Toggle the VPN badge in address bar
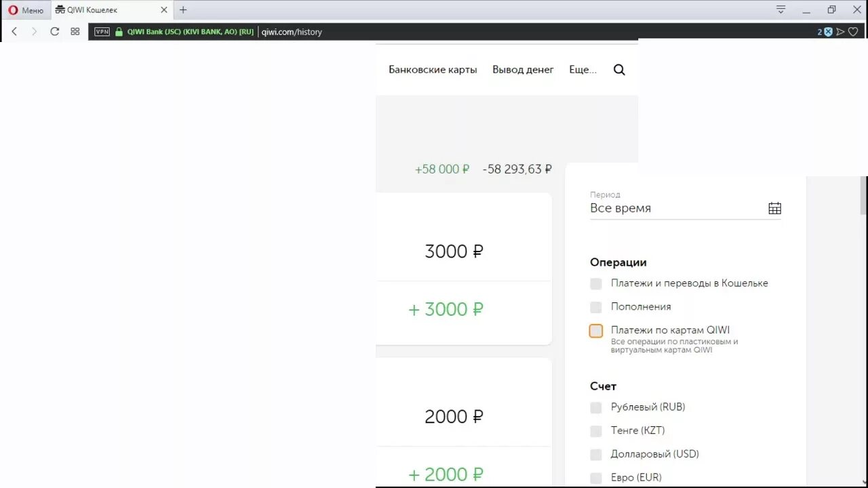 click(102, 32)
